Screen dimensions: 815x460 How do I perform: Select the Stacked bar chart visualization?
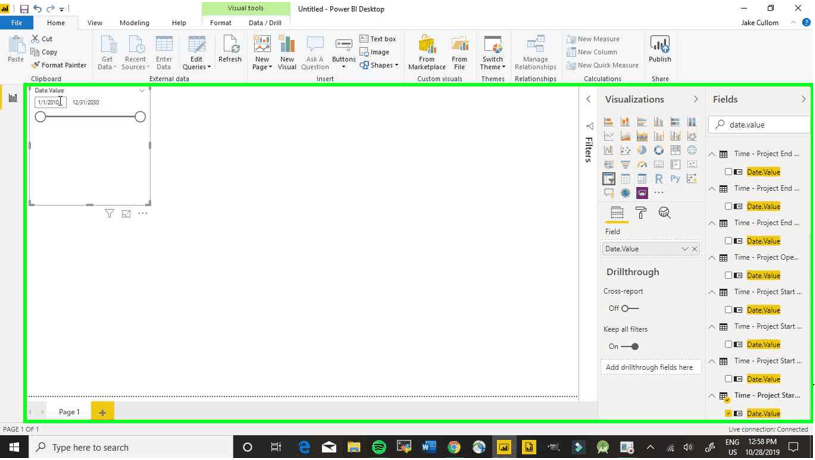[609, 122]
